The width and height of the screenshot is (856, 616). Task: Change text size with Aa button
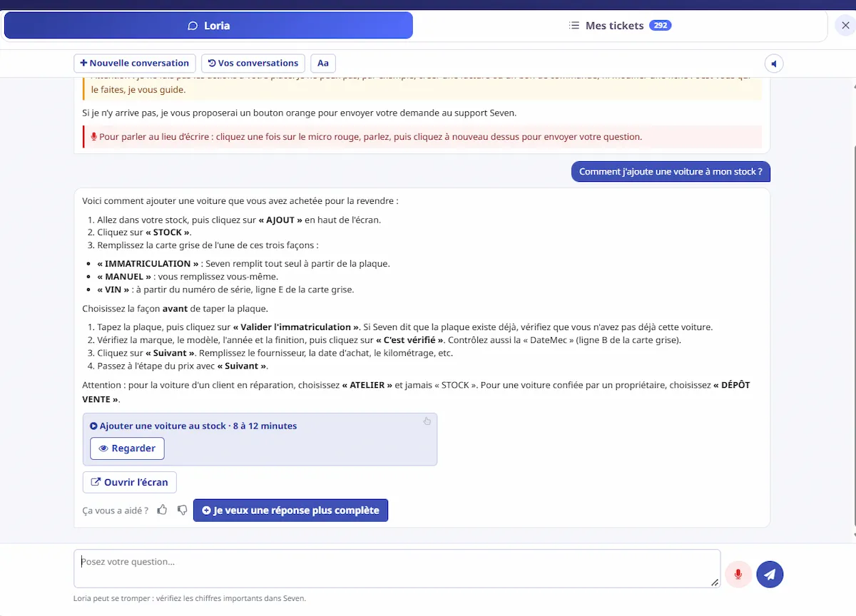click(x=323, y=63)
